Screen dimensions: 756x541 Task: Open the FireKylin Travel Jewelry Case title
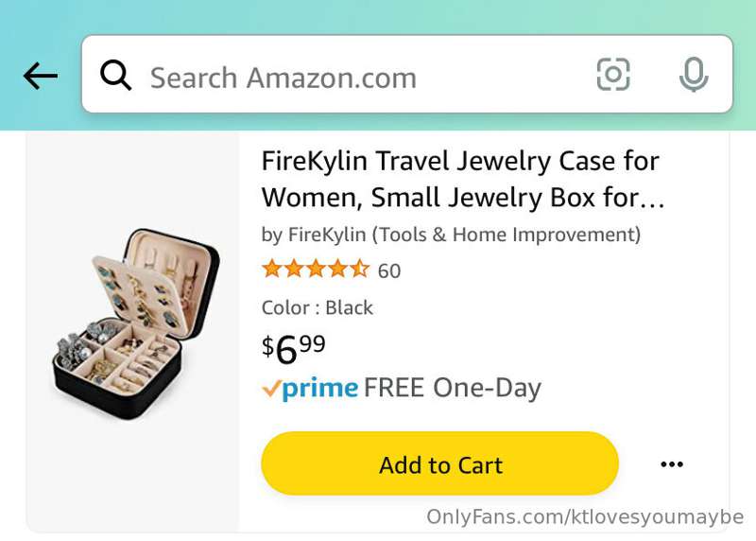coord(463,179)
